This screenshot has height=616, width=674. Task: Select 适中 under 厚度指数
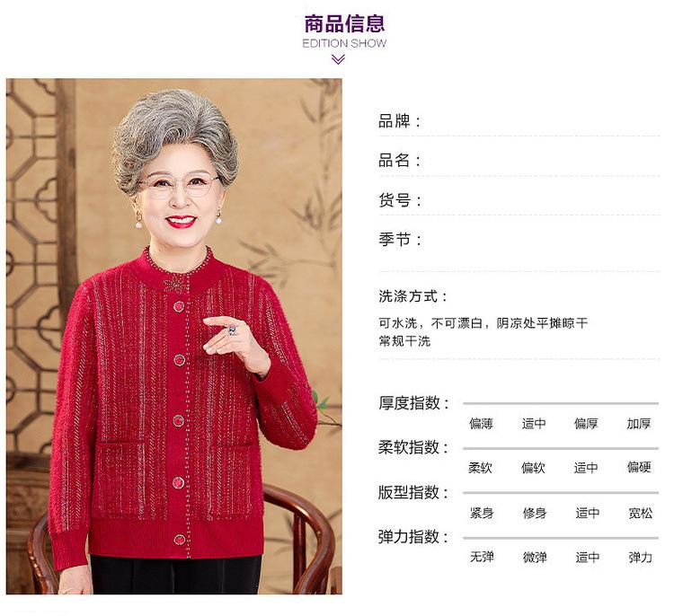pyautogui.click(x=534, y=424)
